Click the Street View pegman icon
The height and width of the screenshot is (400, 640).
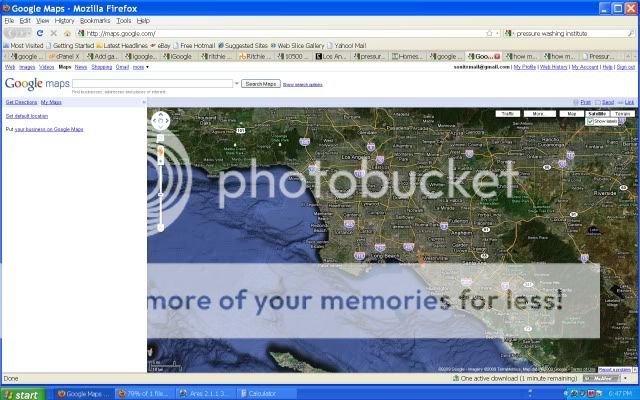click(160, 152)
